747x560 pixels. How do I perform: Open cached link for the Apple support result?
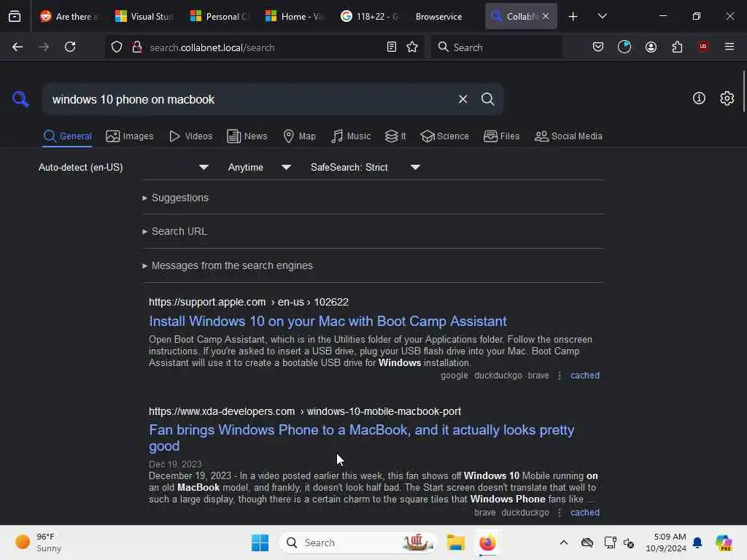coord(584,376)
